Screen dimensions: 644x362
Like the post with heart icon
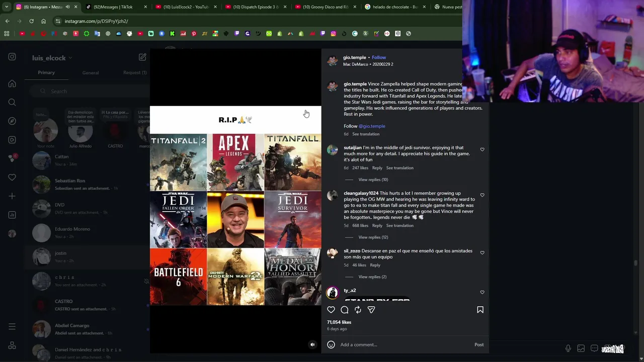click(x=331, y=310)
